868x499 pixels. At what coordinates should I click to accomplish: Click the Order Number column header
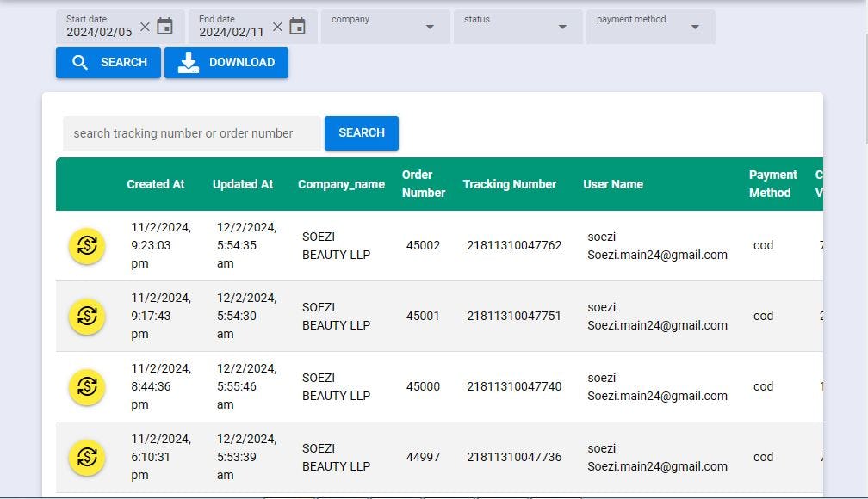pyautogui.click(x=423, y=183)
